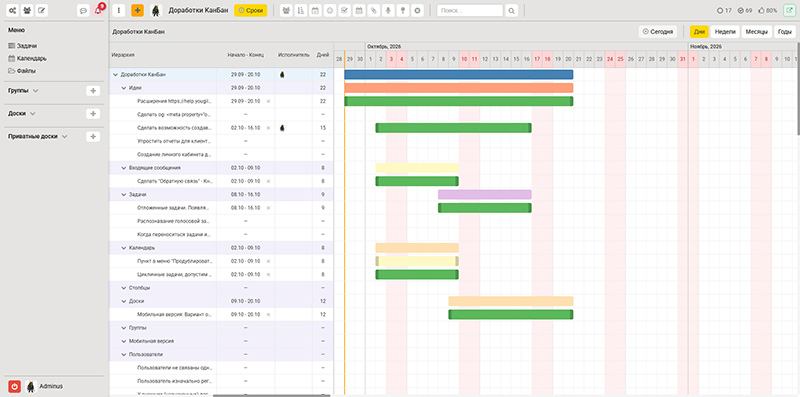Add a new board with plus button

[93, 114]
